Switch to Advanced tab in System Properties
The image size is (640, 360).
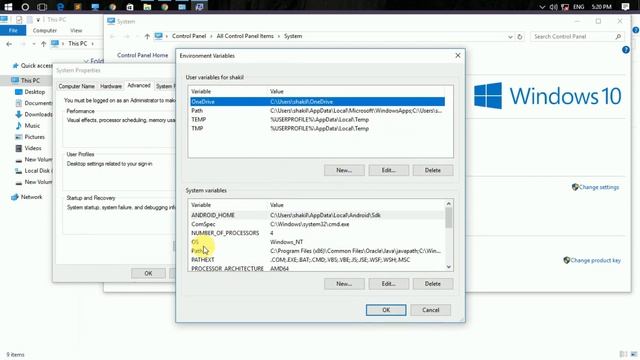(139, 85)
